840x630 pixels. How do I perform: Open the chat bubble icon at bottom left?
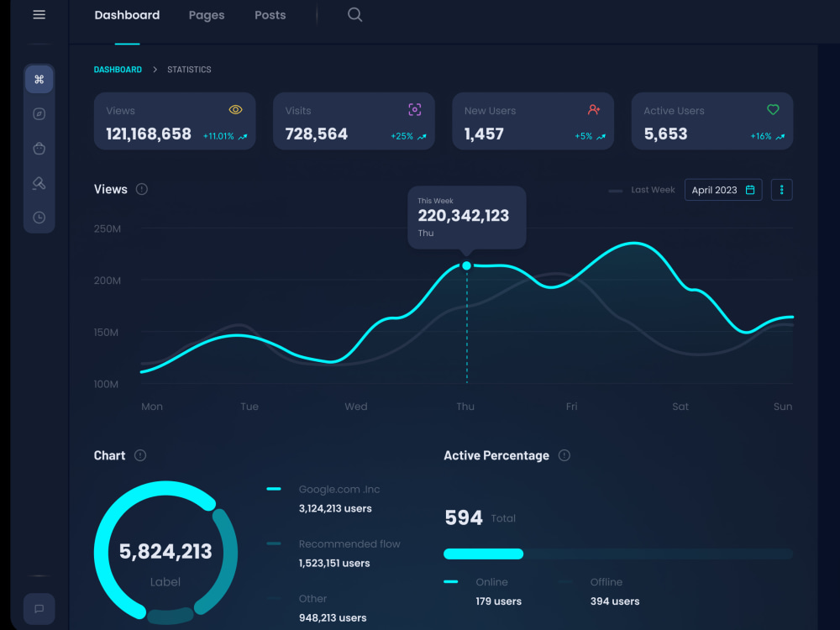[x=39, y=608]
